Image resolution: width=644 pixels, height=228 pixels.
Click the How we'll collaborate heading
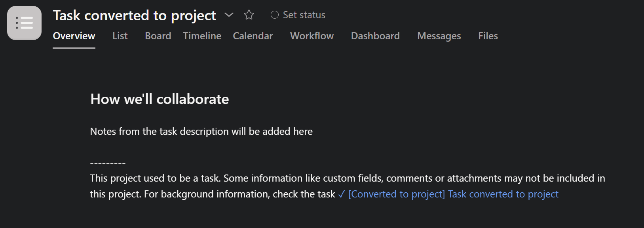click(x=160, y=99)
